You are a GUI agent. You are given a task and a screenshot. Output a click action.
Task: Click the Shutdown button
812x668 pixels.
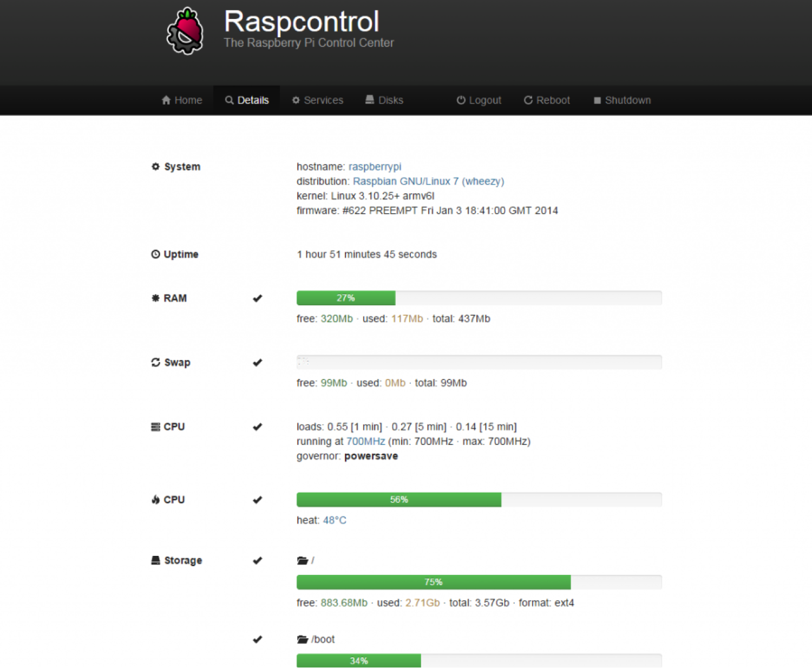(622, 100)
